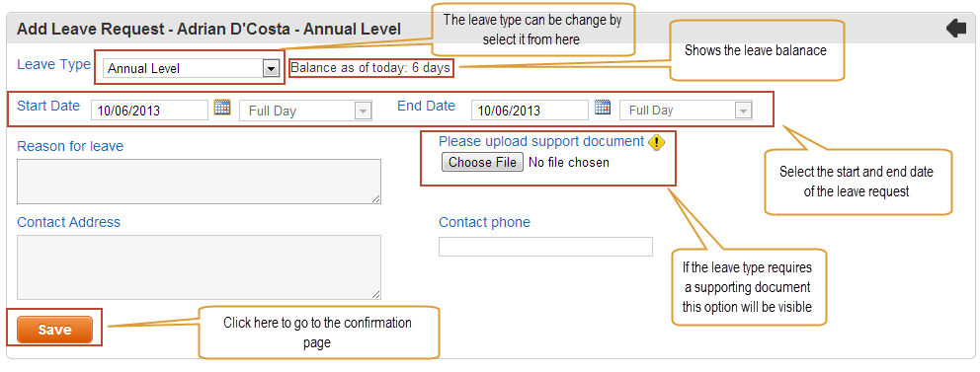Focus the End Date text field

point(530,111)
